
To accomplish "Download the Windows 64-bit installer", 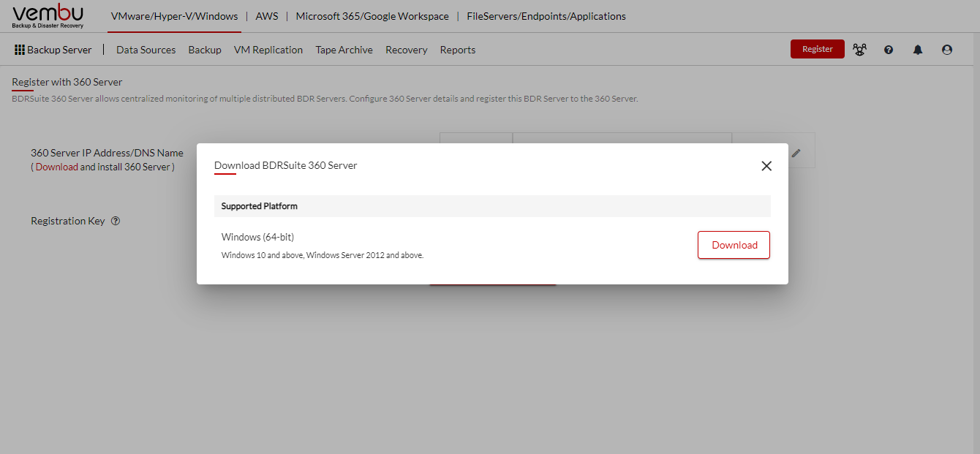I will tap(734, 245).
